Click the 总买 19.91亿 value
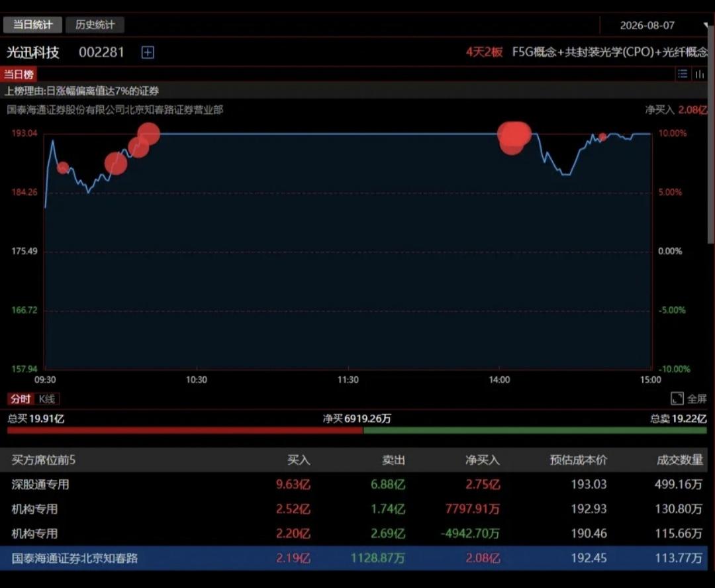Viewport: 715px width, 588px height. coord(36,418)
